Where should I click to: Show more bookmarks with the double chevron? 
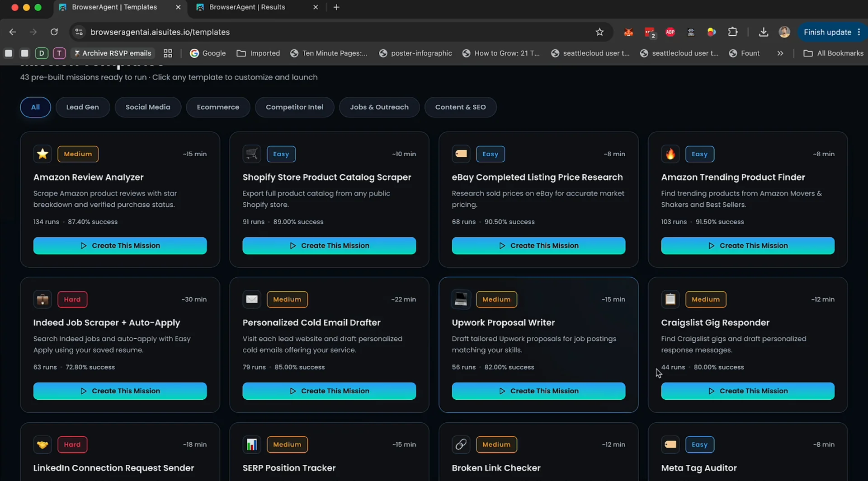[x=780, y=53]
